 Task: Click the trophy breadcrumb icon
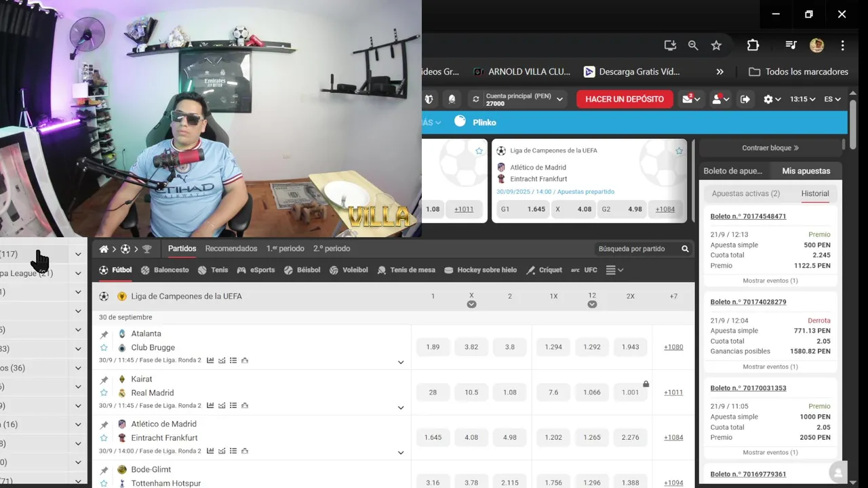pos(146,249)
